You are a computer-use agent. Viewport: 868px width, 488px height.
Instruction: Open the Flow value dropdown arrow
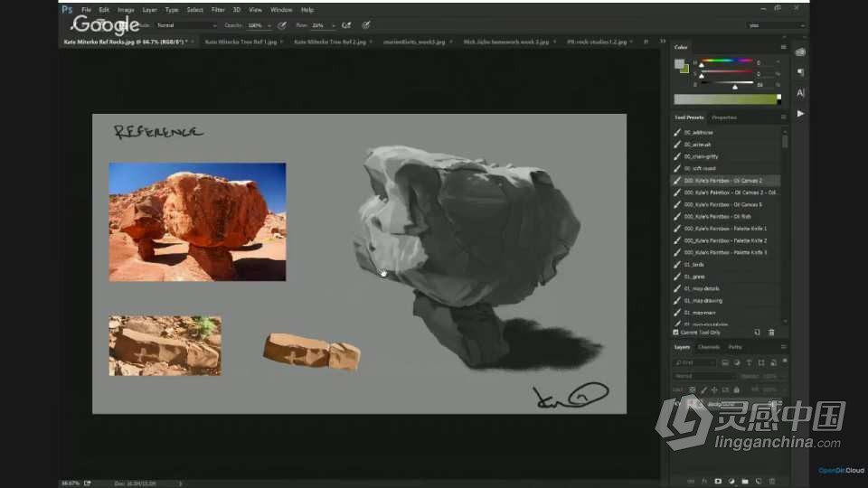pyautogui.click(x=334, y=25)
